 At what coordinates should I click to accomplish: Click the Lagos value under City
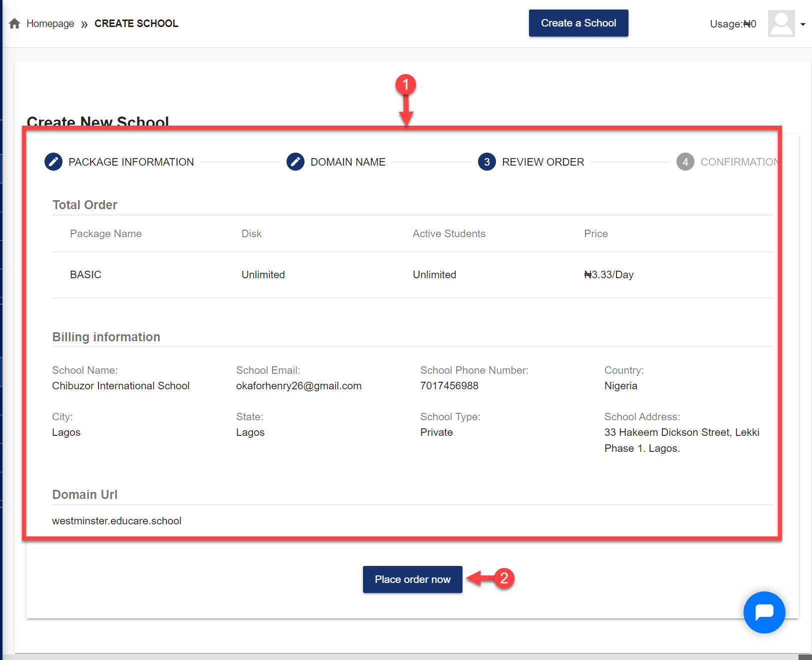(66, 432)
